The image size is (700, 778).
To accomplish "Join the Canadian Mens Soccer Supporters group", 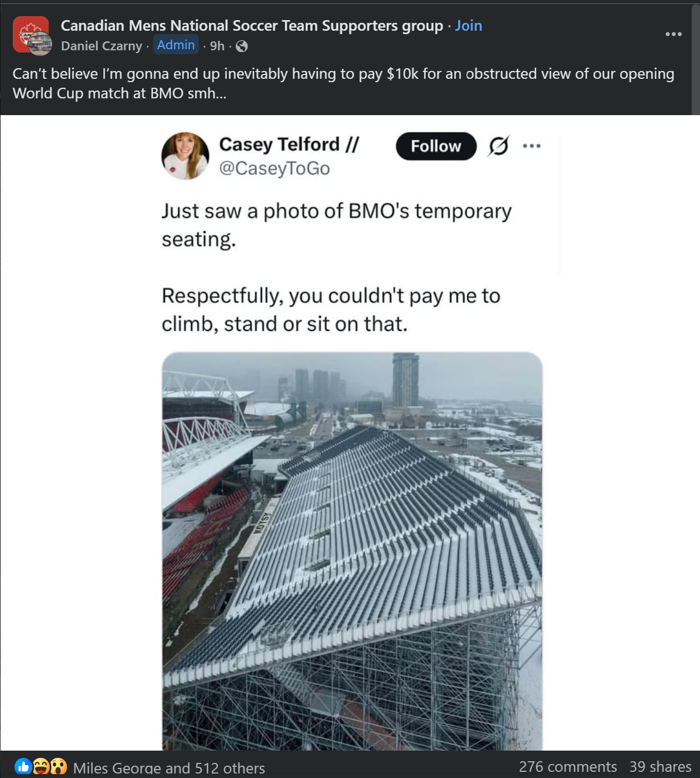I will [x=468, y=26].
